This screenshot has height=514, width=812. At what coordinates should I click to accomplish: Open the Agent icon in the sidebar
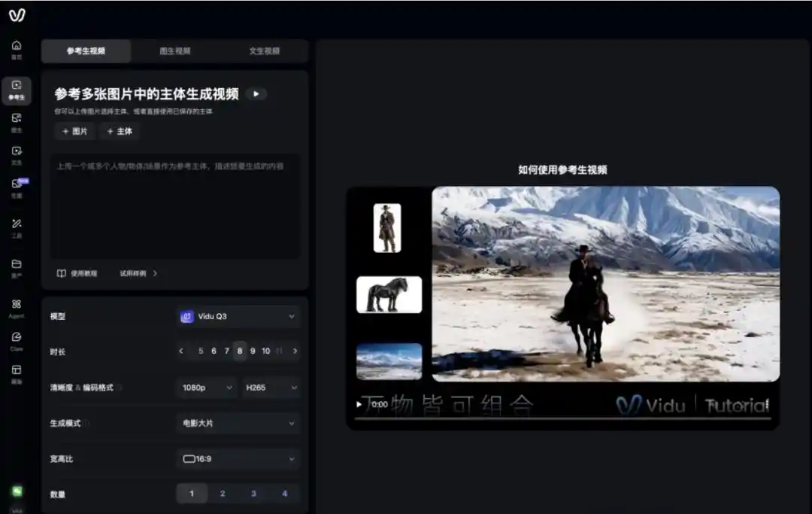[17, 307]
